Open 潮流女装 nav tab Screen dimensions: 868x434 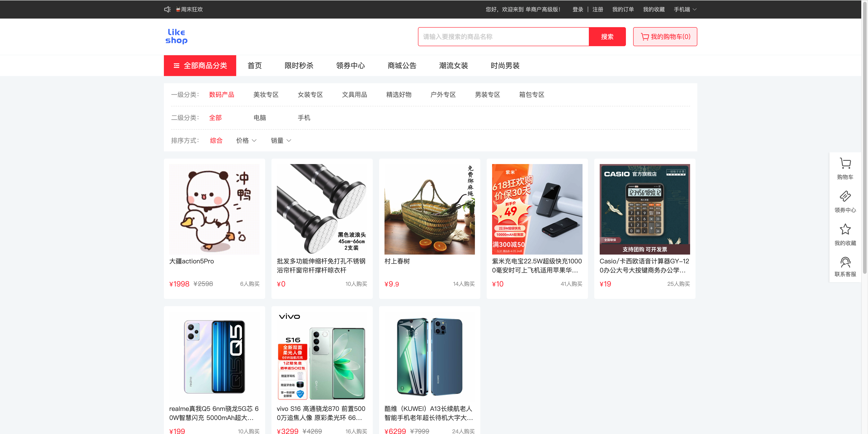click(x=453, y=66)
